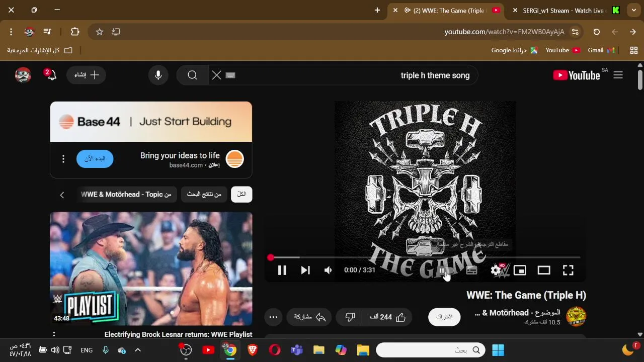
Task: Open YouTube home via logo
Action: (577, 75)
